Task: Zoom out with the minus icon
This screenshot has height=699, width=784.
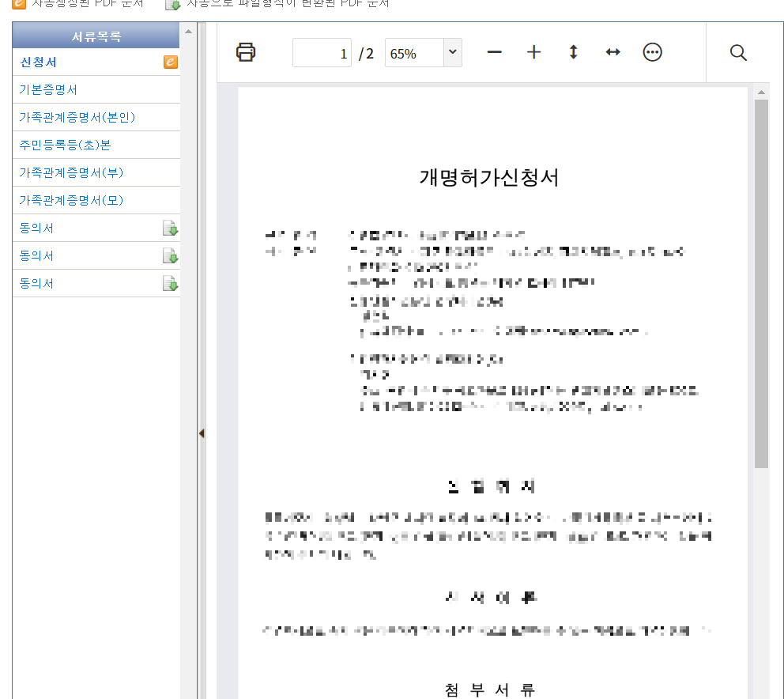Action: click(494, 52)
